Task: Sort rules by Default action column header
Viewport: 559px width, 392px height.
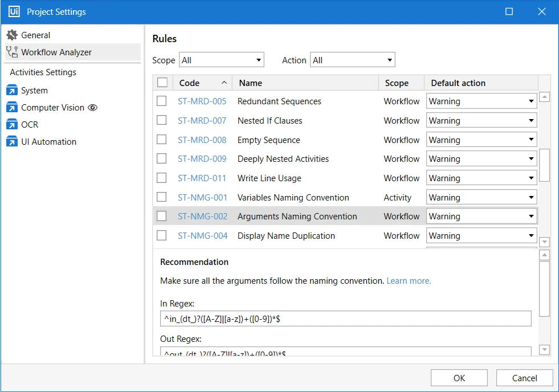Action: [x=482, y=83]
